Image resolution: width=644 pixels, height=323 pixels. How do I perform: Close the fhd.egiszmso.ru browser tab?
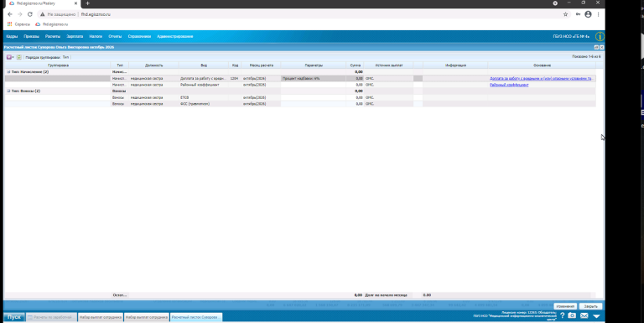pos(75,3)
